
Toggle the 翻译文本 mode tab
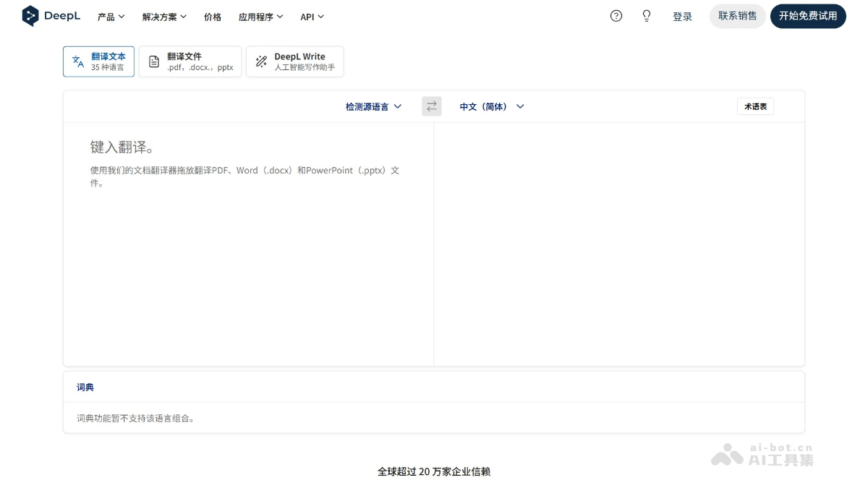[x=98, y=61]
